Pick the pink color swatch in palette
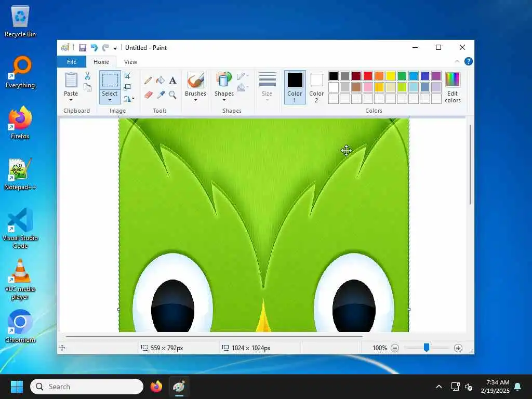This screenshot has height=399, width=532. click(368, 87)
